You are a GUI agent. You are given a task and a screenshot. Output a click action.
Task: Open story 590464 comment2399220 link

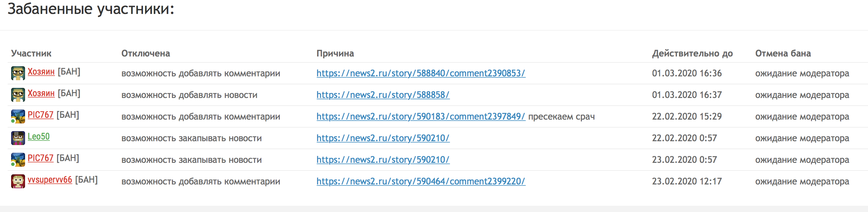pos(421,181)
